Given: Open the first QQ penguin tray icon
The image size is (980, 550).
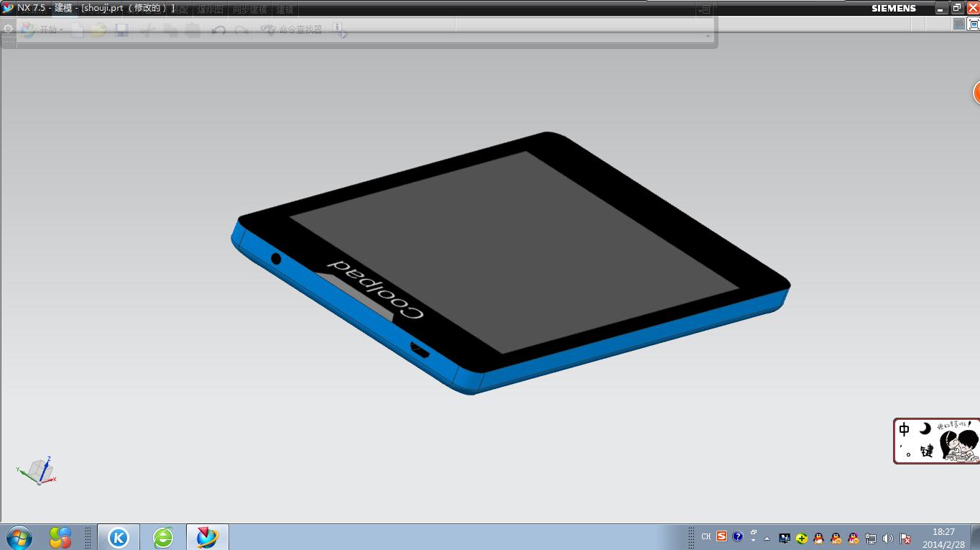Looking at the screenshot, I should [818, 538].
